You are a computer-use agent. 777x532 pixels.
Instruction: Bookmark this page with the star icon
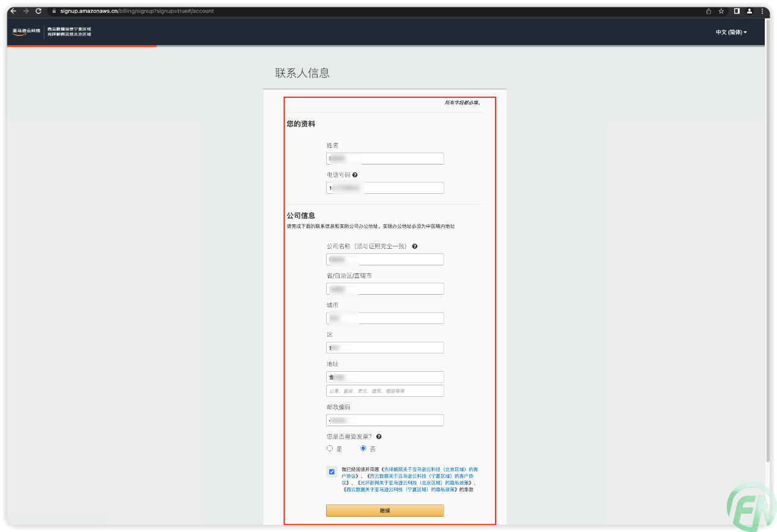[721, 11]
